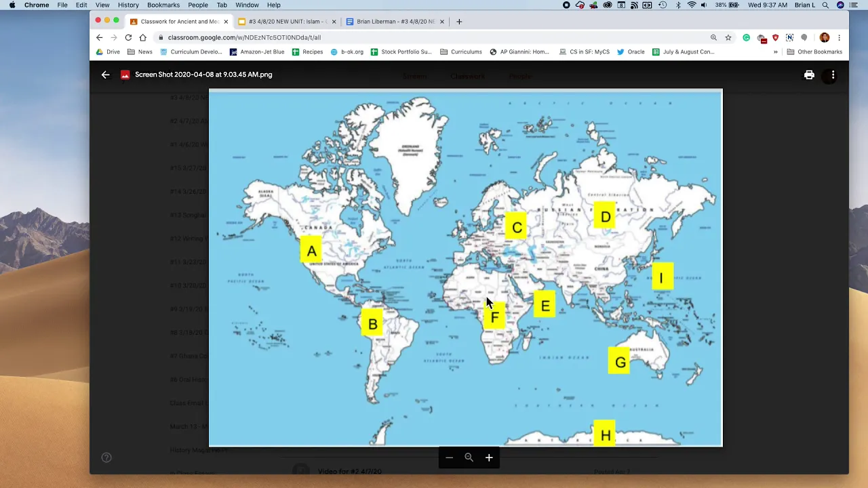
Task: Open July & August Con... bookmark
Action: [x=683, y=52]
